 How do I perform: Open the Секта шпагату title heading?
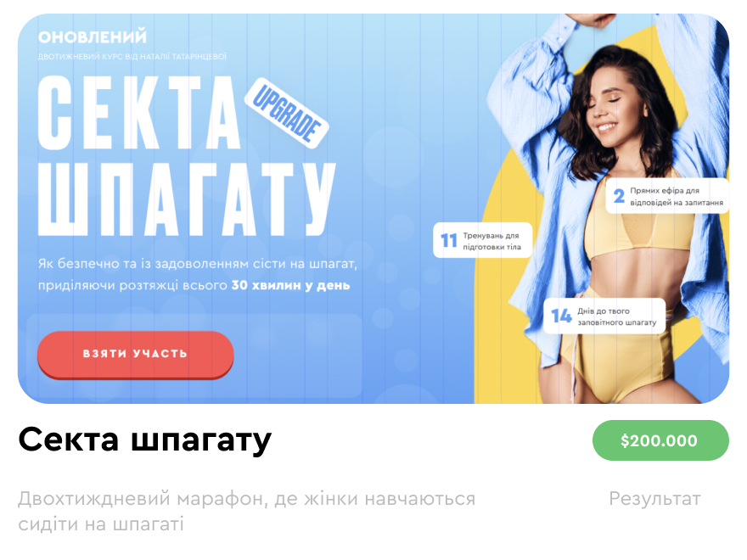point(145,440)
